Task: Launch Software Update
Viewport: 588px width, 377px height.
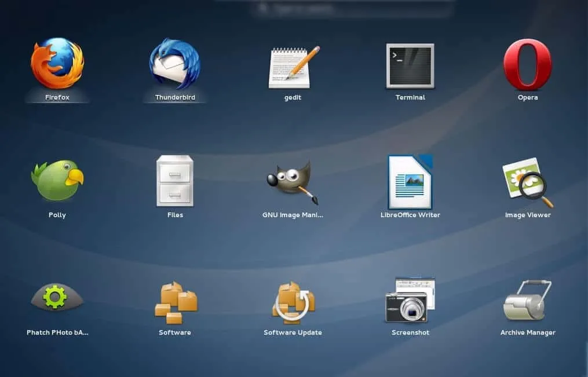Action: (x=293, y=301)
